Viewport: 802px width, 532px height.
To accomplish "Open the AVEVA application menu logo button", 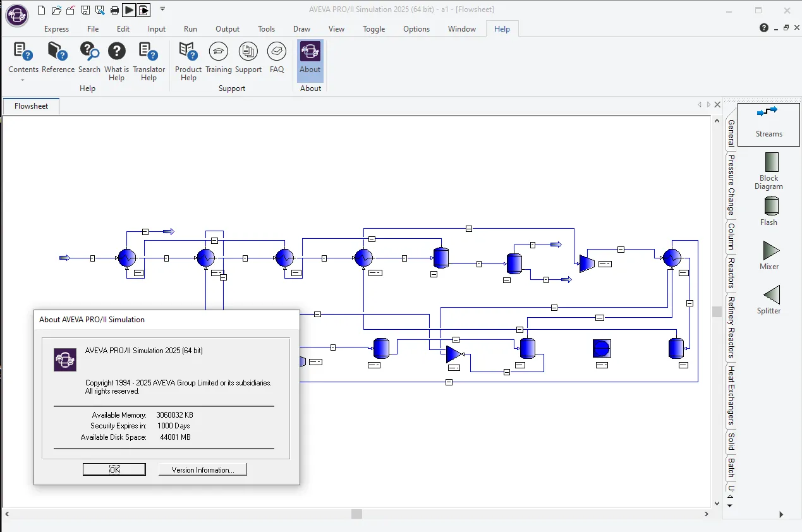I will click(x=16, y=14).
